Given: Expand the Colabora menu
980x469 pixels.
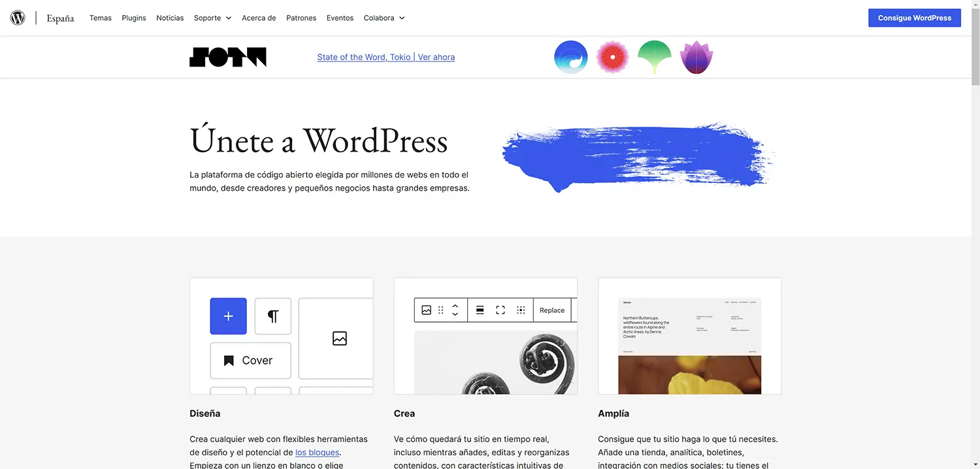Looking at the screenshot, I should click(x=380, y=18).
